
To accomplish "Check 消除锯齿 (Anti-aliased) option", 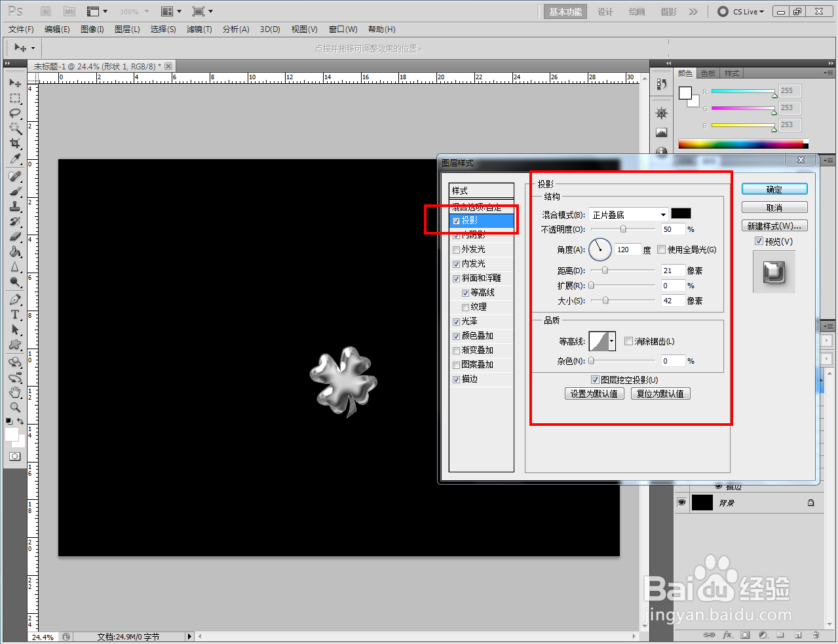I will click(x=629, y=341).
